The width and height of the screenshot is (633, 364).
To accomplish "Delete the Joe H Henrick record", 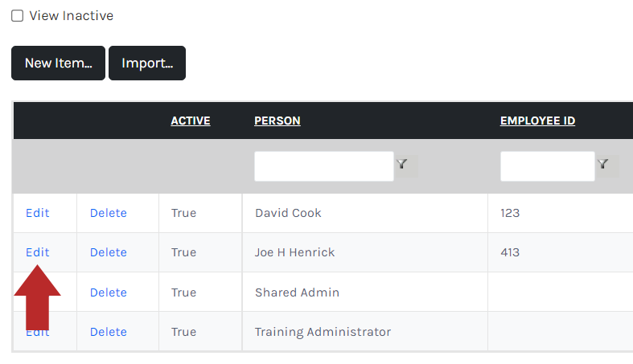I will pyautogui.click(x=109, y=252).
